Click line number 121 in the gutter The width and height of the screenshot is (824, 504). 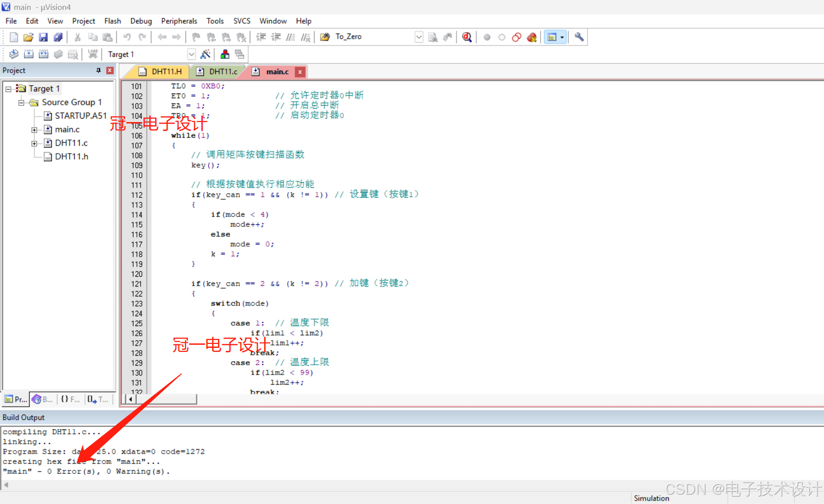tap(137, 284)
